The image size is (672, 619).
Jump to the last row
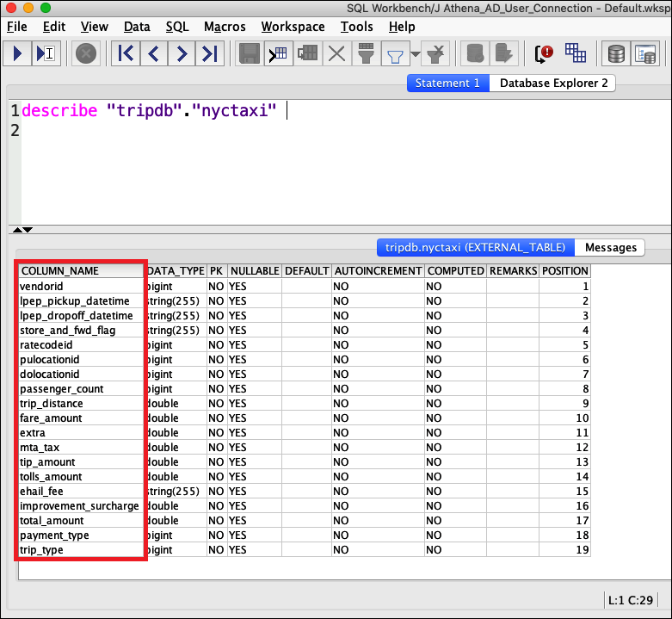click(209, 54)
